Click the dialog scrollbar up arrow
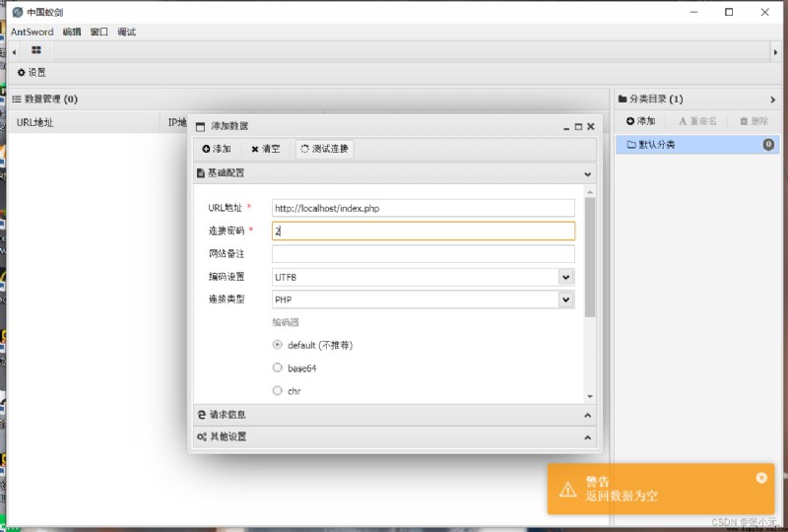The width and height of the screenshot is (788, 532). [590, 192]
